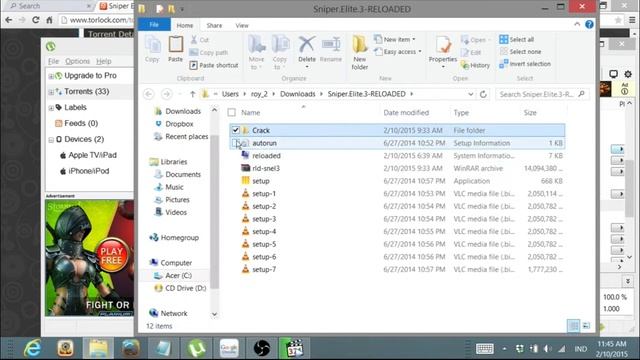Click the Cut scissors command
Screen dimensions: 640x360
[200, 40]
